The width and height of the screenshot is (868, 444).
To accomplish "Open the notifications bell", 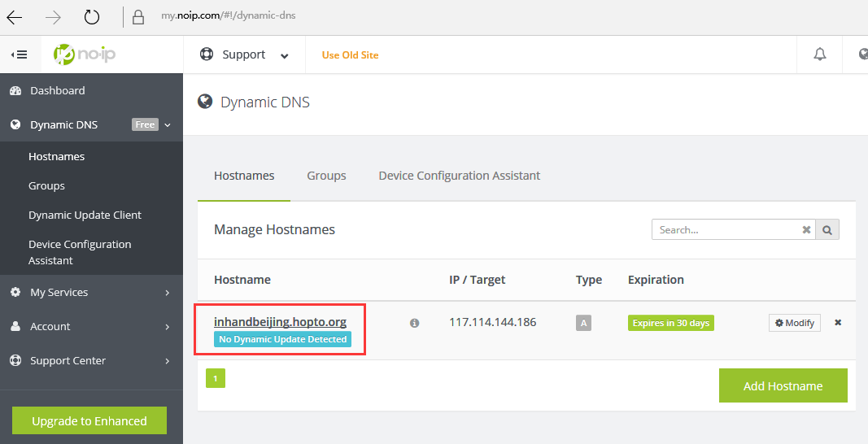I will [x=820, y=54].
